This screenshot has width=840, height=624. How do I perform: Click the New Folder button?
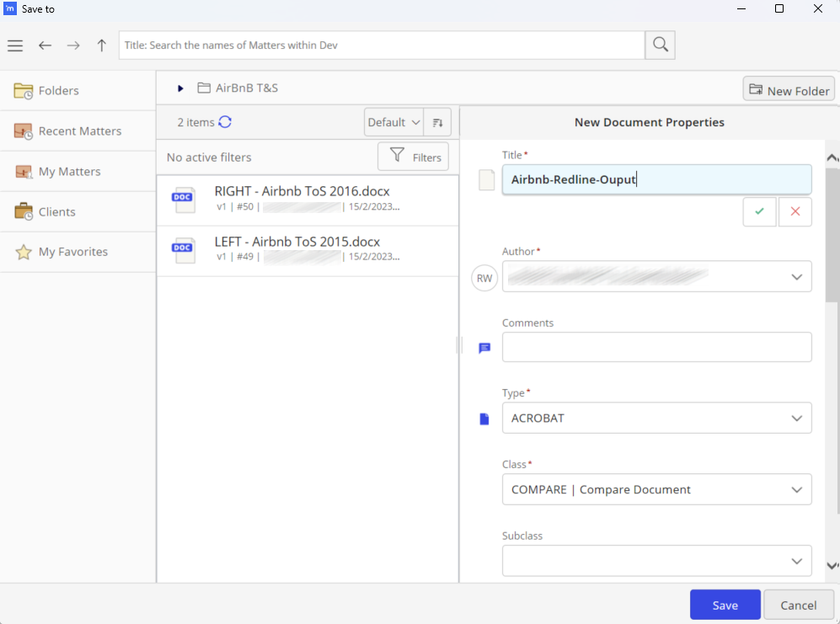pos(789,90)
